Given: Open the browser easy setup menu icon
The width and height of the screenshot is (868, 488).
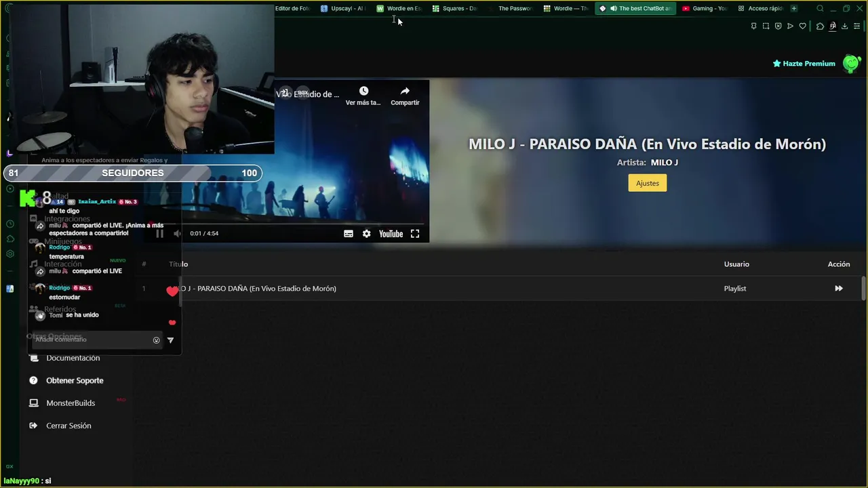Looking at the screenshot, I should point(857,26).
